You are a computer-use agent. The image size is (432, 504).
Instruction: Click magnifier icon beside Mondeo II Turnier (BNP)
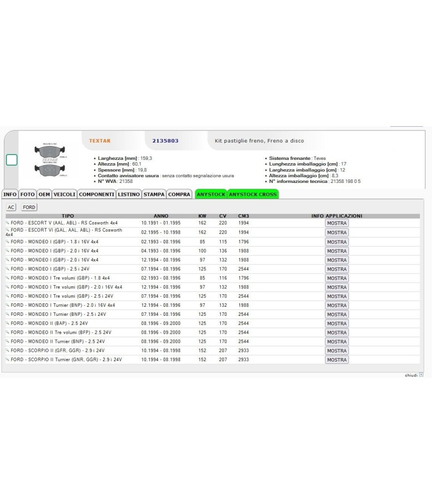coord(7,341)
